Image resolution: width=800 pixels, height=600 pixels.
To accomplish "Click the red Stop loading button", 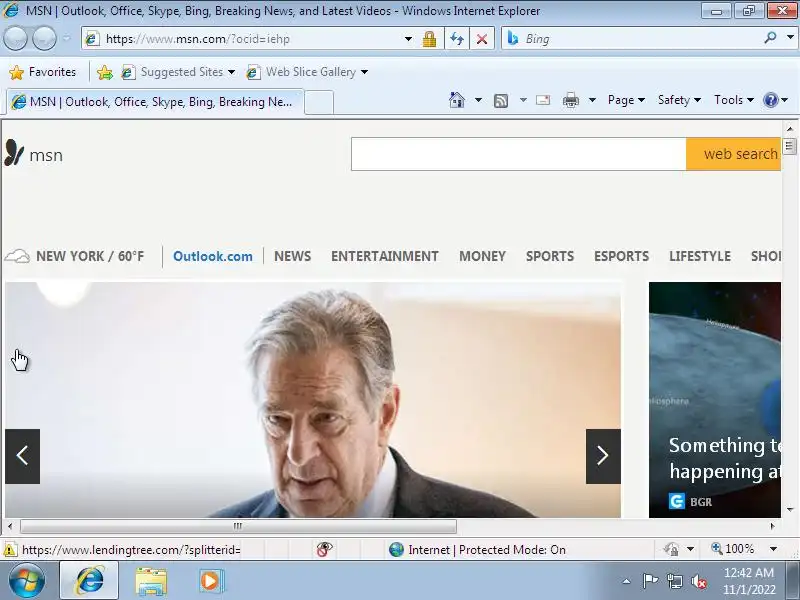I will 482,39.
